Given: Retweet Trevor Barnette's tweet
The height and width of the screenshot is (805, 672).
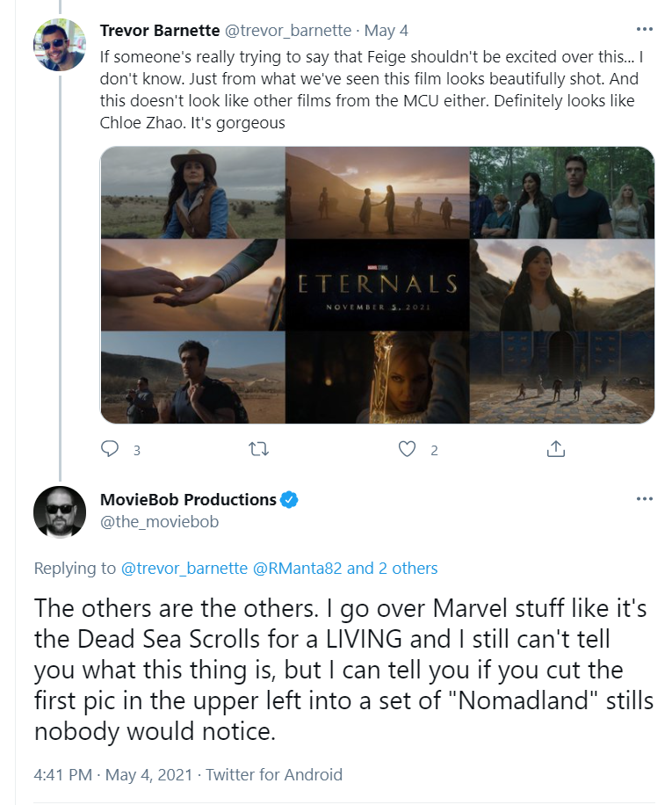Looking at the screenshot, I should coord(258,449).
